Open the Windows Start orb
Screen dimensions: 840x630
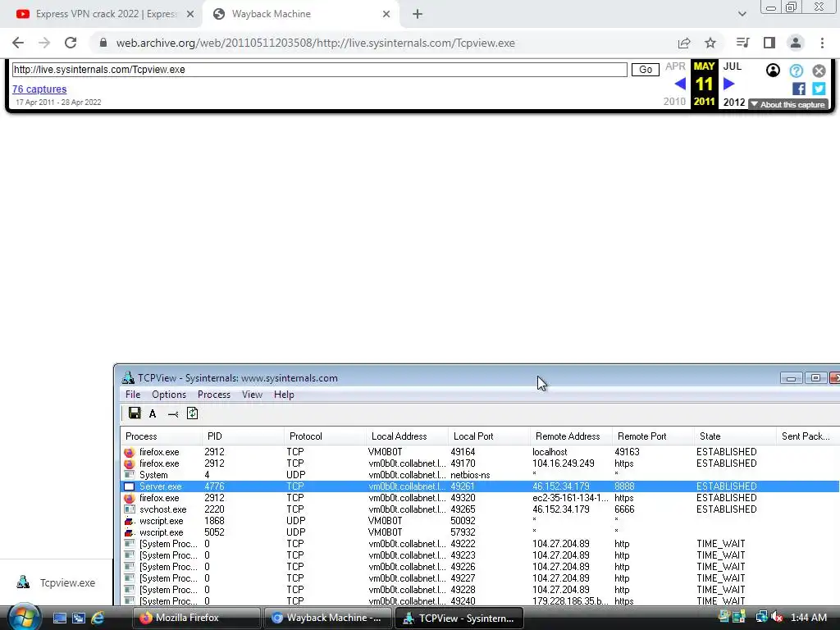[x=24, y=617]
